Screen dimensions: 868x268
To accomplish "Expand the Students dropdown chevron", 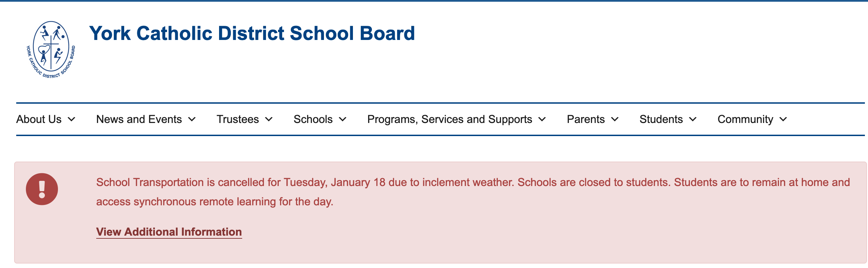I will (x=693, y=120).
